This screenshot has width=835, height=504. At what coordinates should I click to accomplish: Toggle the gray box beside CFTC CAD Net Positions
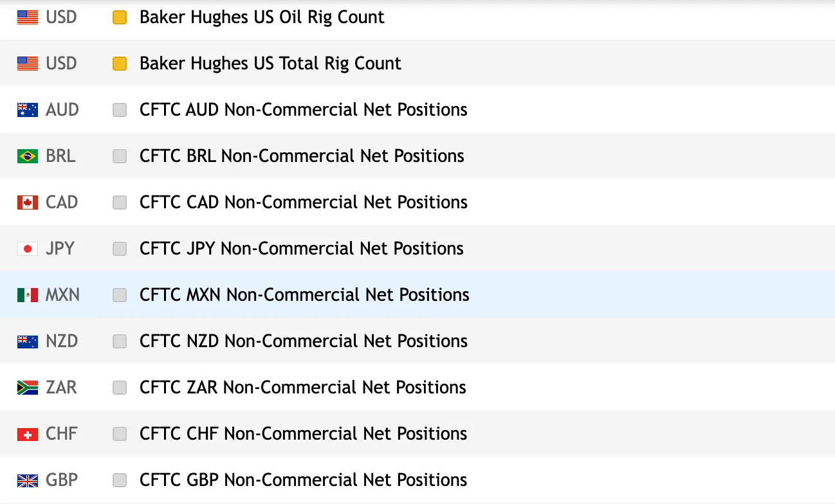[120, 203]
